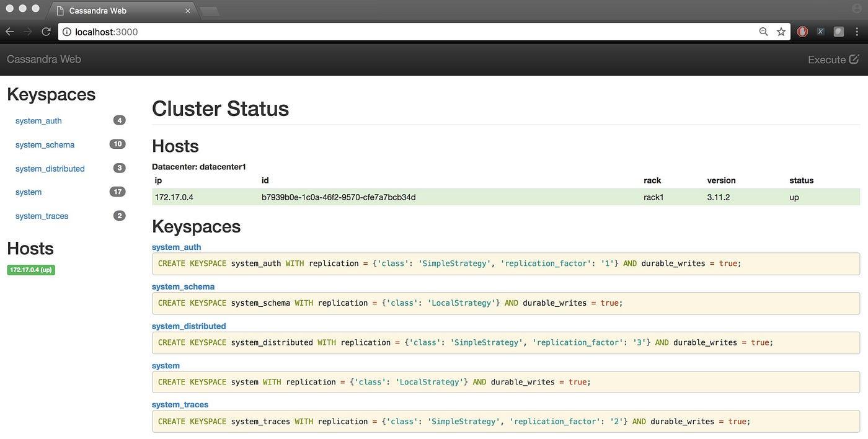868x439 pixels.
Task: Click the CREATE KEYSPACE system_distributed code block
Action: (506, 343)
